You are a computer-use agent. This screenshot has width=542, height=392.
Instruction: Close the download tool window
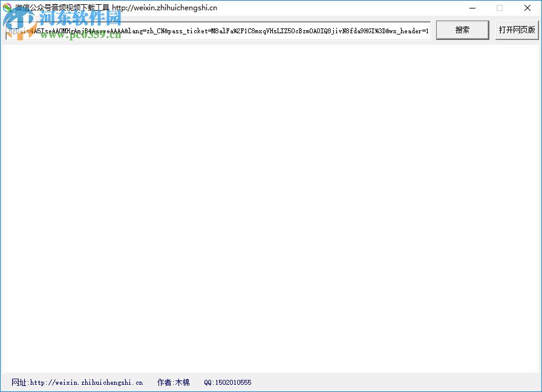527,8
